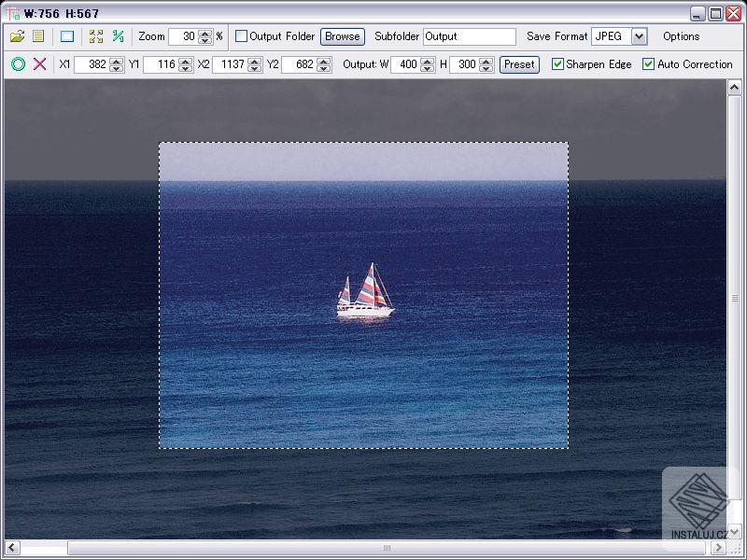This screenshot has width=747, height=560.
Task: Increase the Zoom value with up arrow
Action: [205, 33]
